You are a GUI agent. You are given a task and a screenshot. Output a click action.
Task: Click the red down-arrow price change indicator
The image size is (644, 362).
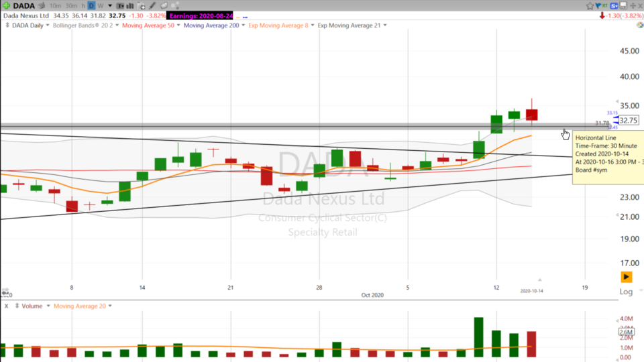point(602,15)
